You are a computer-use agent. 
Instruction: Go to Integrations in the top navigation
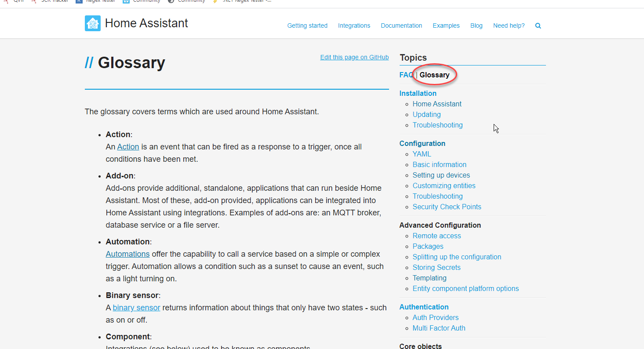point(354,25)
